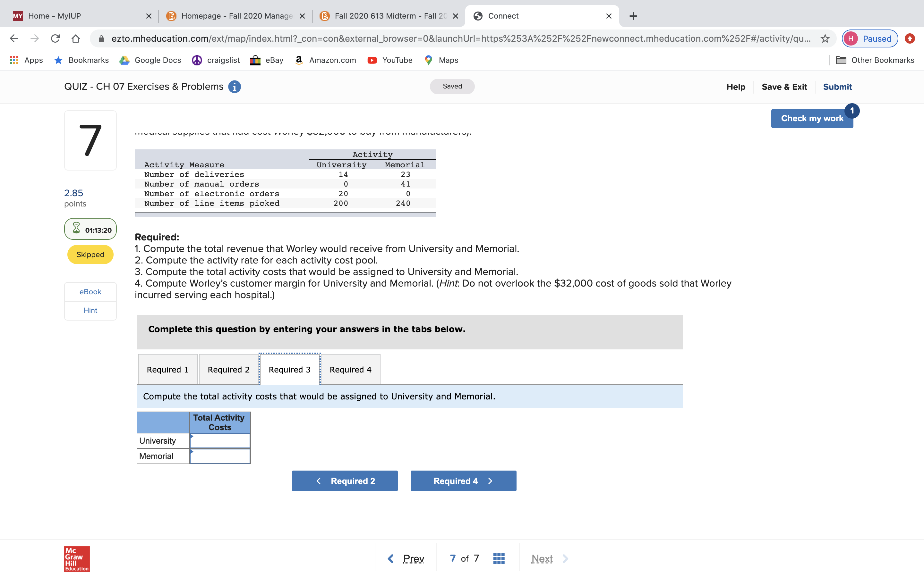Open the YouTube bookmark
The width and height of the screenshot is (924, 577).
(390, 60)
